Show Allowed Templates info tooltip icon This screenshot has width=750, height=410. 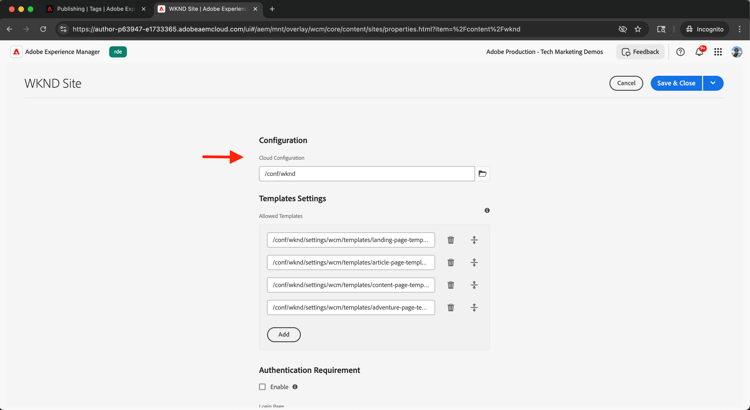pos(487,211)
